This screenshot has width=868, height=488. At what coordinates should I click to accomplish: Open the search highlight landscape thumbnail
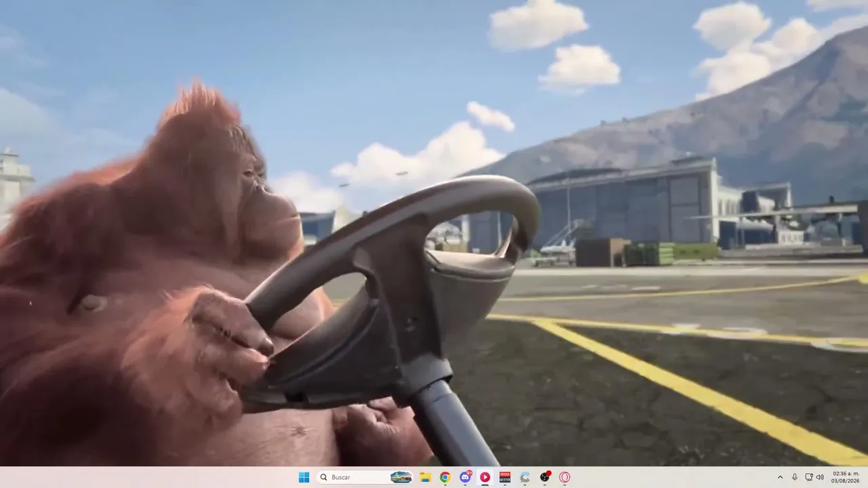click(x=401, y=477)
